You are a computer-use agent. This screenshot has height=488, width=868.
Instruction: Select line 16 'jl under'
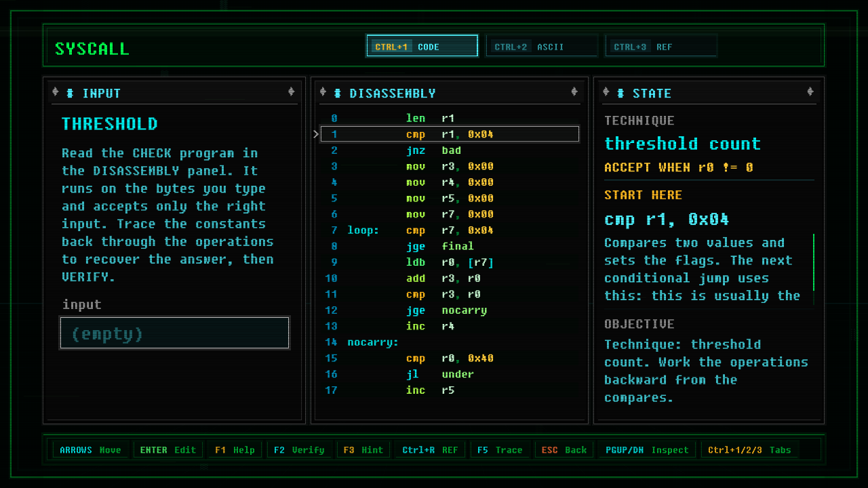tap(450, 374)
